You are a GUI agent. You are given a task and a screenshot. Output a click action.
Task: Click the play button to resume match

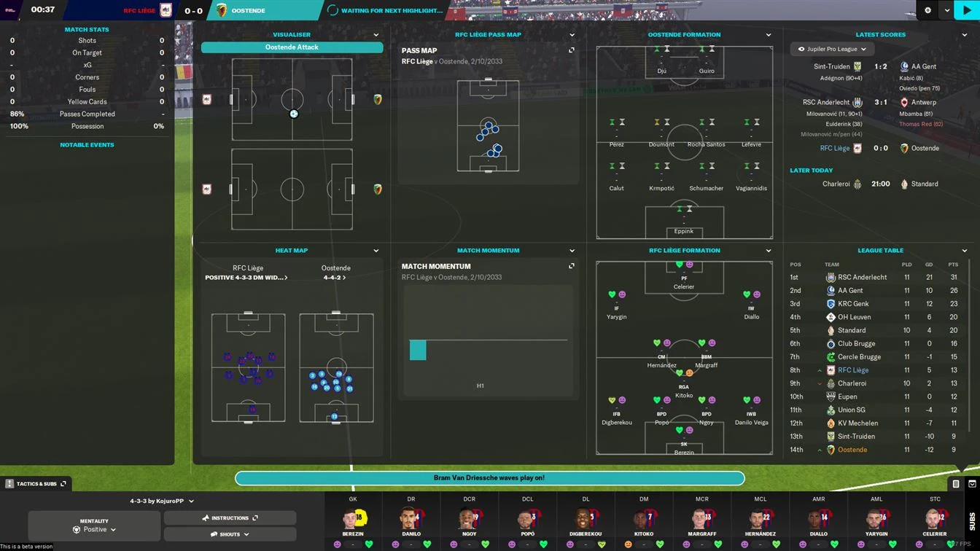pyautogui.click(x=967, y=10)
